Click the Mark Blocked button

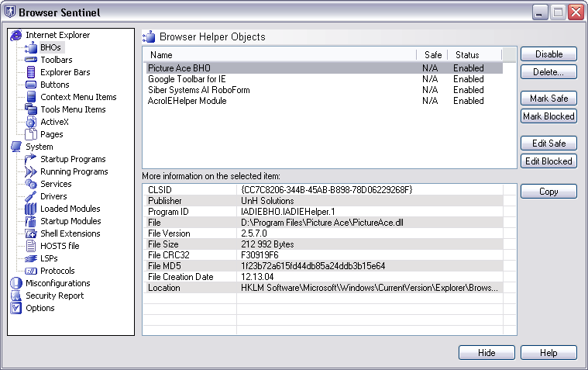(x=548, y=116)
